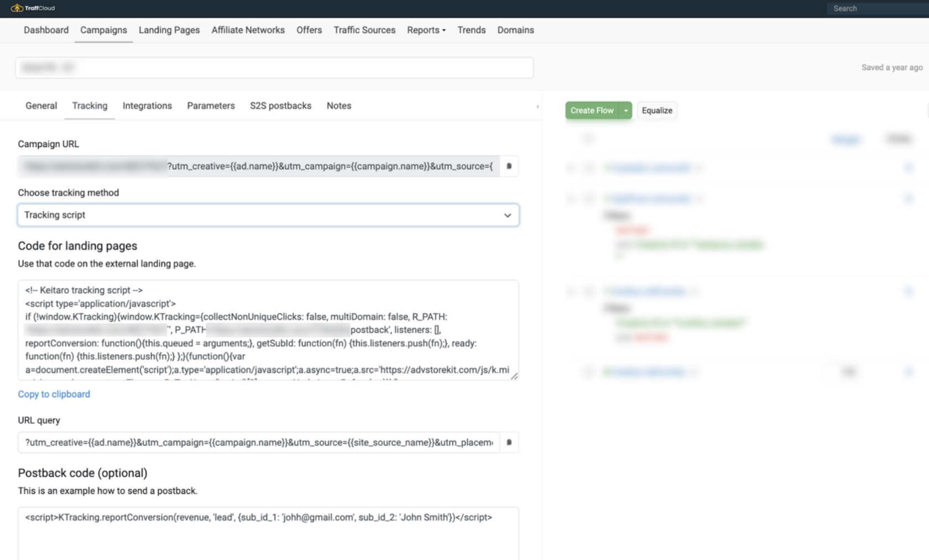Switch to the Notes tab
This screenshot has height=560, width=929.
coord(338,106)
